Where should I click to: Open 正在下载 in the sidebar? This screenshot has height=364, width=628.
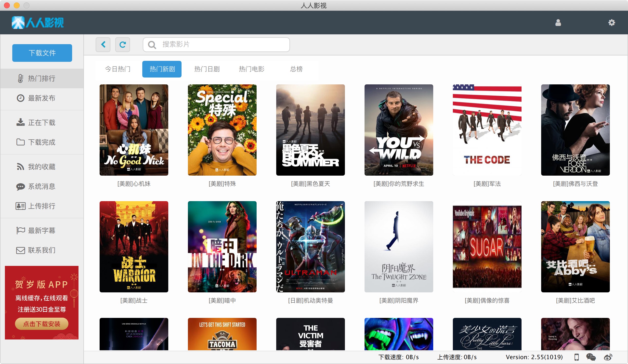coord(42,123)
